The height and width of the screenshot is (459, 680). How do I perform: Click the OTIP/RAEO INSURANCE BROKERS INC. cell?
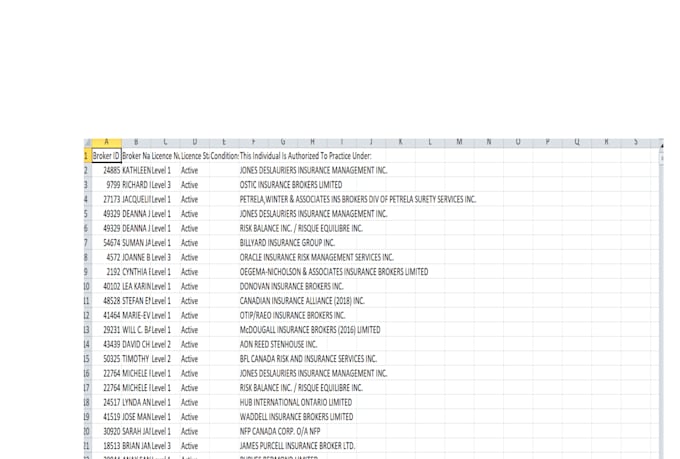(293, 315)
